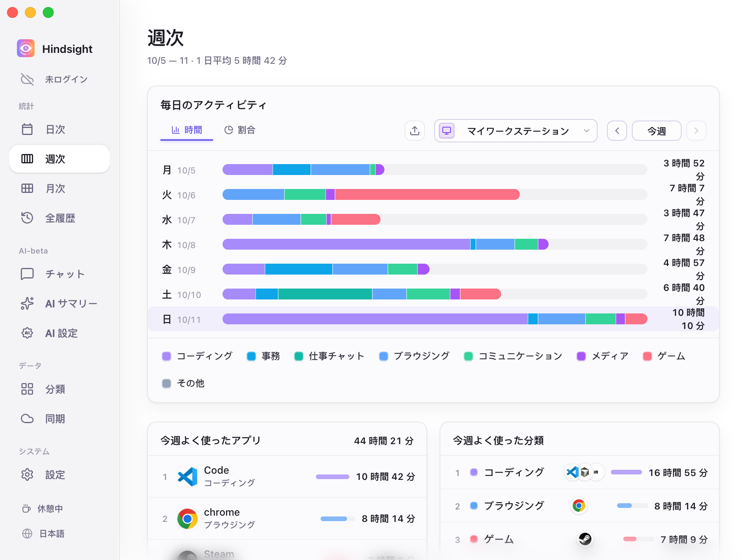Click the red game segment on 火 10/6
The height and width of the screenshot is (560, 747).
pyautogui.click(x=427, y=194)
